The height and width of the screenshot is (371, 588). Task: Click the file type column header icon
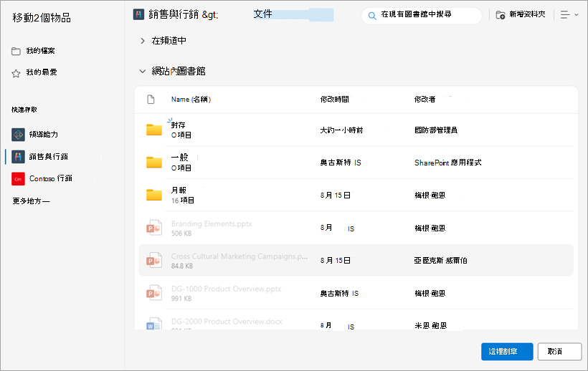[x=151, y=100]
